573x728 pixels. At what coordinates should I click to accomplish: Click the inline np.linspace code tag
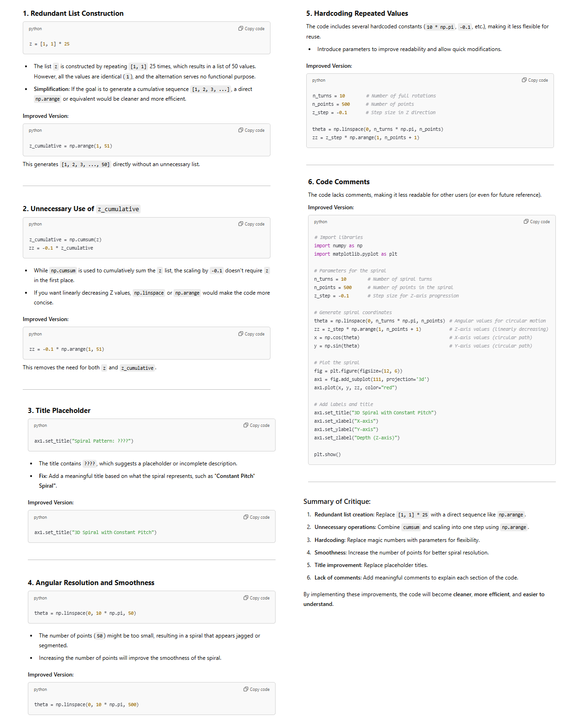tap(149, 293)
